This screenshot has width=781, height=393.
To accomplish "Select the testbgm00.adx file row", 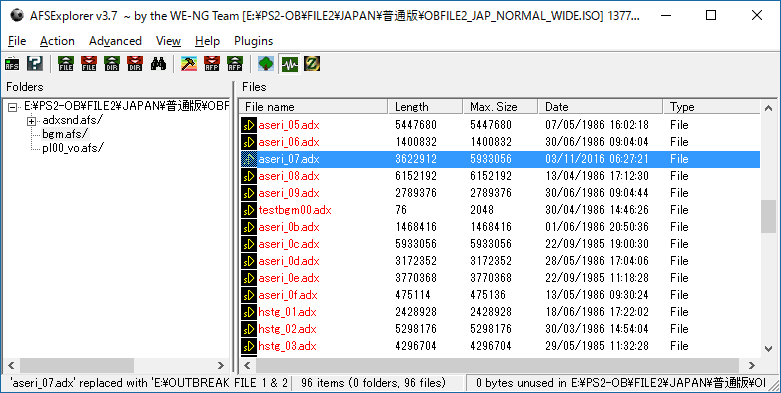I will [500, 210].
